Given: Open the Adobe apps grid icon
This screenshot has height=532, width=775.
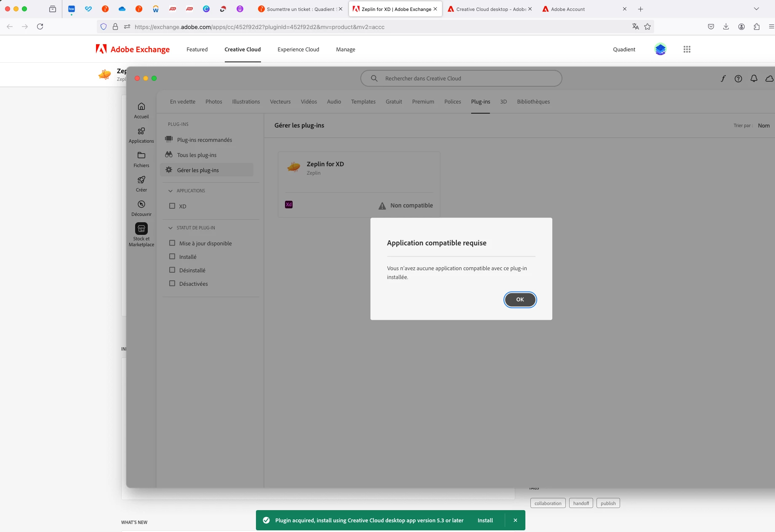Looking at the screenshot, I should (x=687, y=49).
